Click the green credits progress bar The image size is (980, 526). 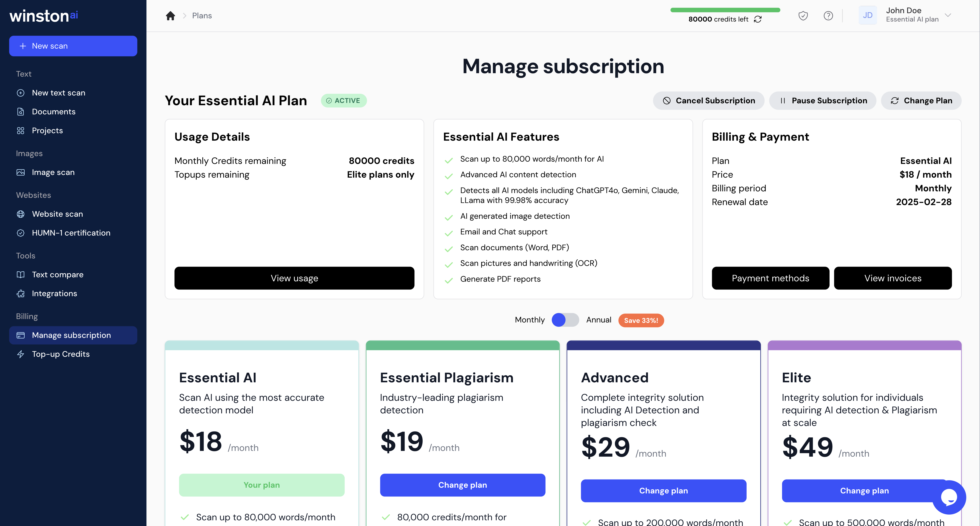[x=725, y=10]
